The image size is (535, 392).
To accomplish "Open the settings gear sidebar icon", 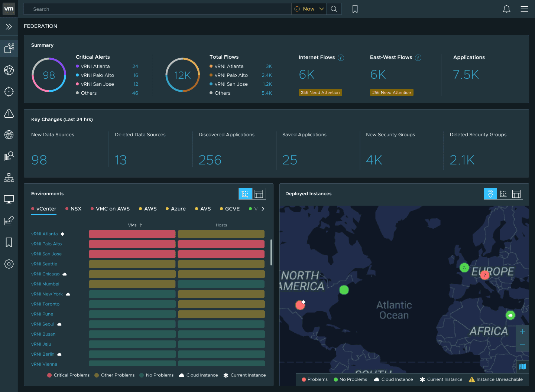I will (9, 264).
